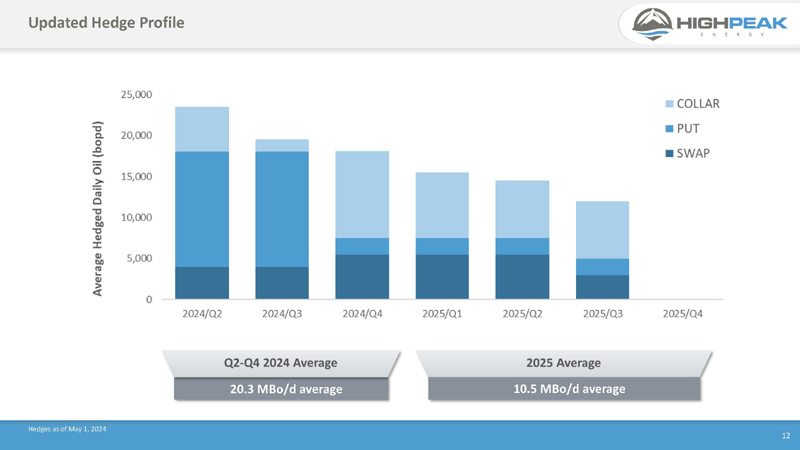The image size is (800, 450).
Task: Click the 2025/Q3 COLLAR bar segment
Action: coord(602,230)
